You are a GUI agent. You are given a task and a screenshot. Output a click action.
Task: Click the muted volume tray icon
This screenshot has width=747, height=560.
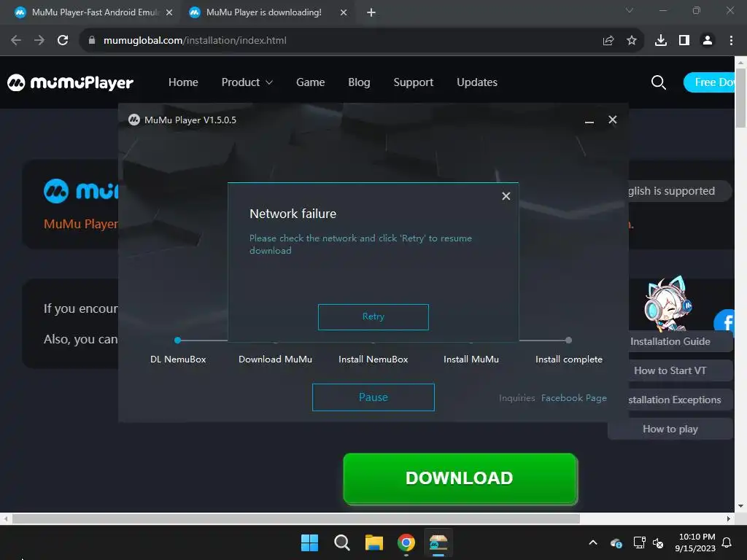point(658,542)
